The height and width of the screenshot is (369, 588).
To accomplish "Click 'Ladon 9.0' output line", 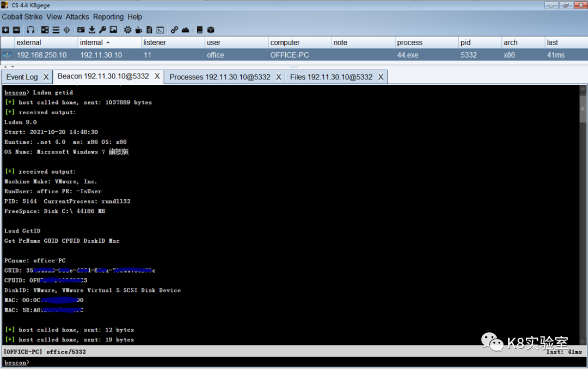I will tap(21, 122).
